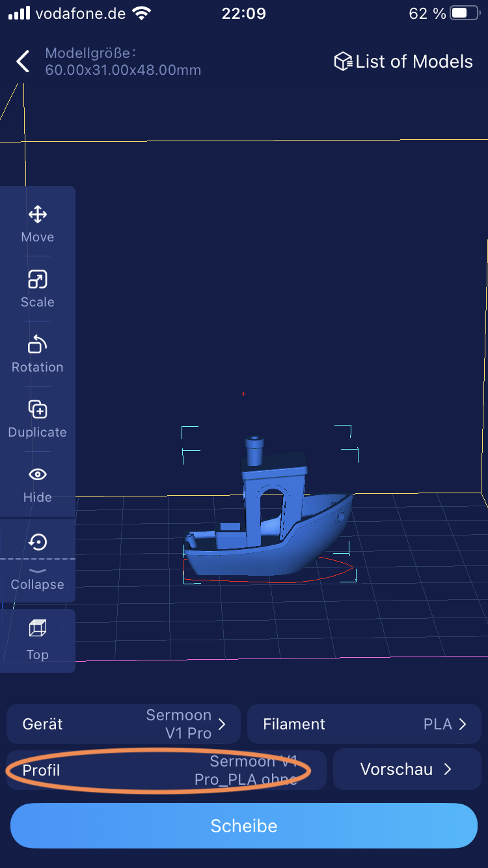Image resolution: width=488 pixels, height=868 pixels.
Task: Tap the cube icon beside List of Models
Action: click(342, 62)
